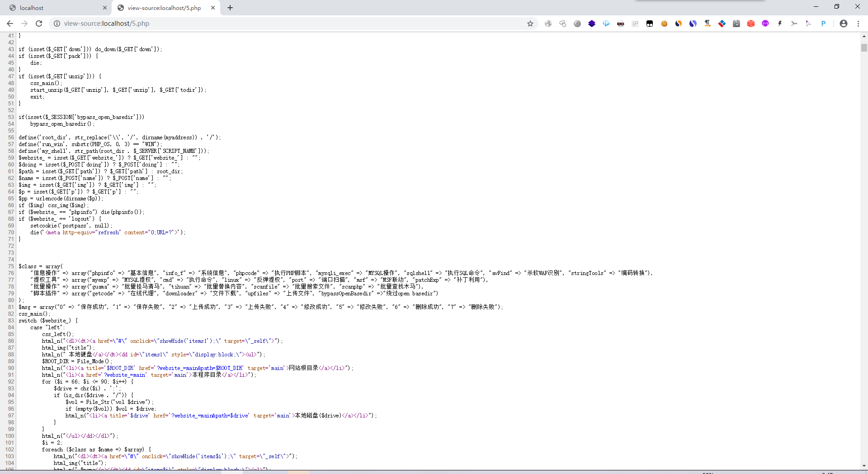The width and height of the screenshot is (868, 474).
Task: Click the '$ROOT_DIR = File_Mode();' line
Action: tap(77, 361)
